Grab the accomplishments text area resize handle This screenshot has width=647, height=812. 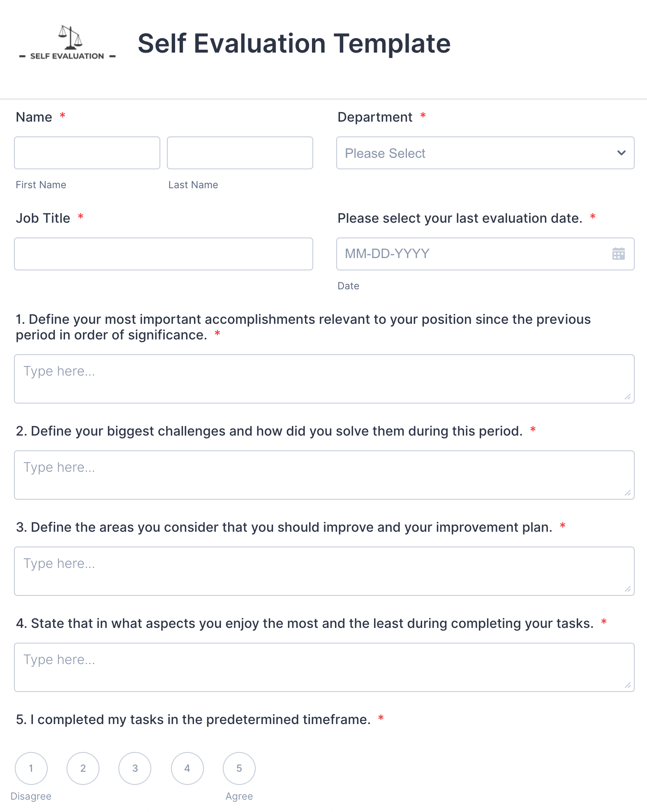click(x=628, y=397)
